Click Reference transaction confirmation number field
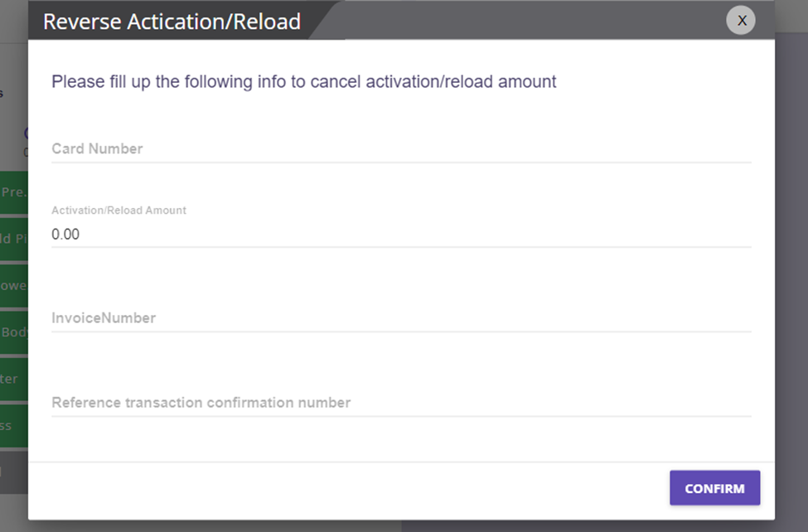The image size is (808, 532). tap(401, 403)
